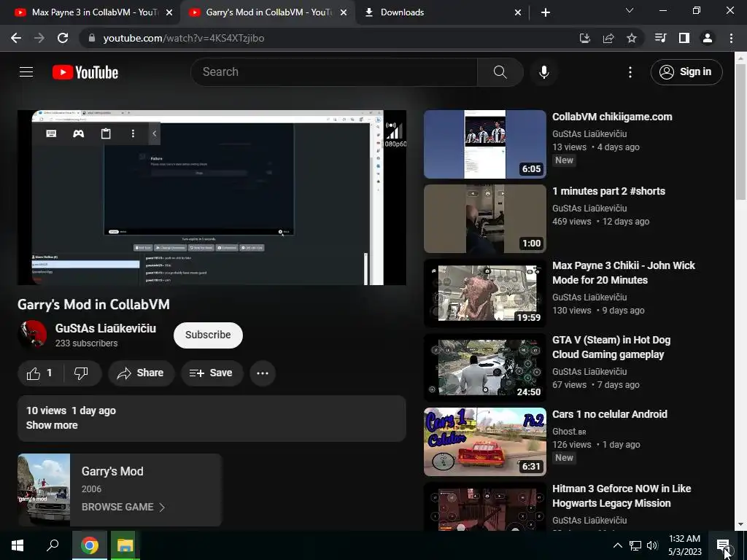Open the media control icon in Chrome toolbar

click(x=660, y=38)
